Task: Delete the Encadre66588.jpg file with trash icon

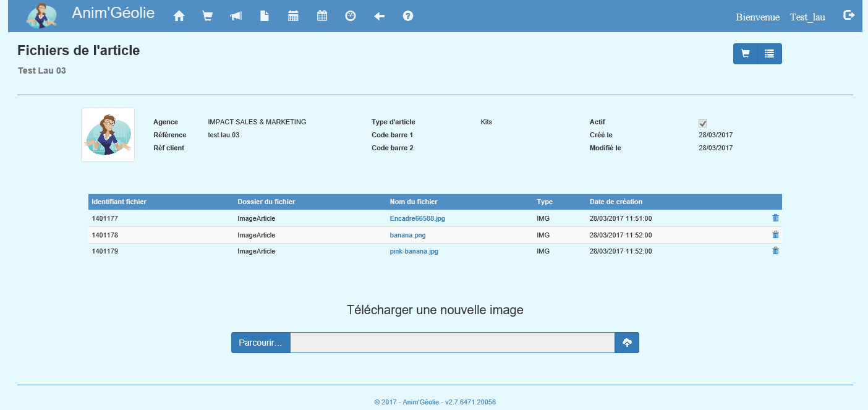Action: (x=776, y=218)
